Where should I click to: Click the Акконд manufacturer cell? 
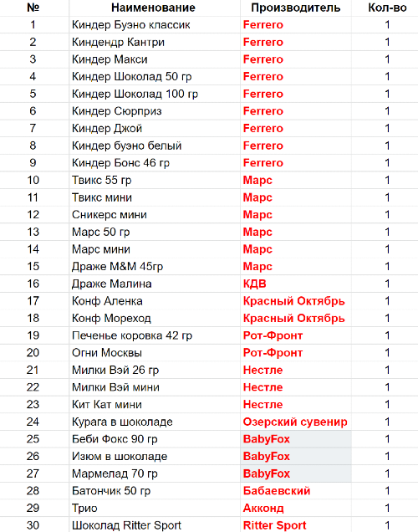296,508
